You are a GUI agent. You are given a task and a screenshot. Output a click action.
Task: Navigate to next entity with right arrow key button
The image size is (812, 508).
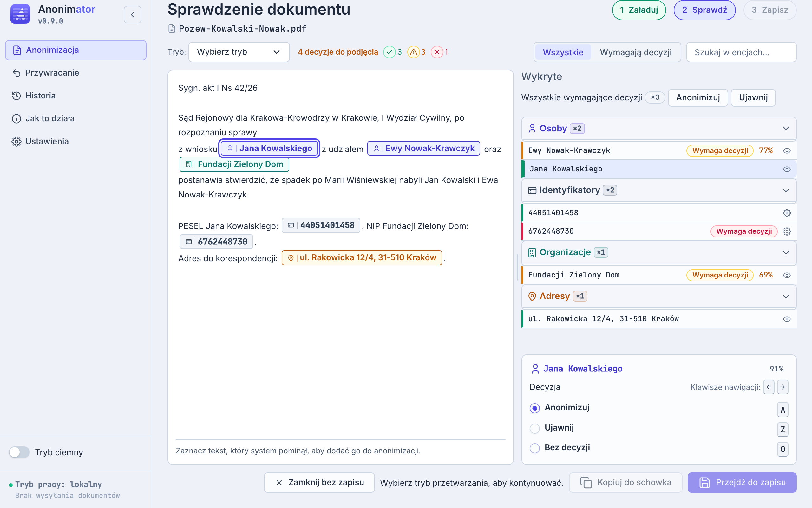pos(783,387)
